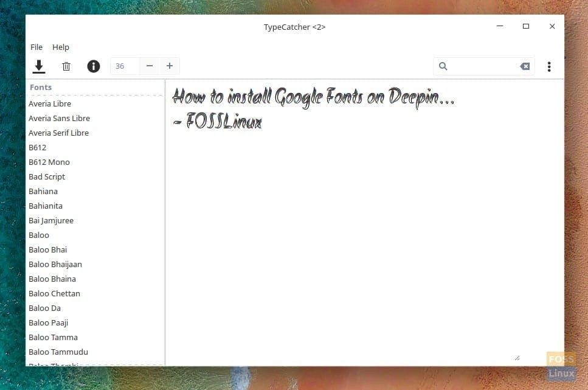Install the selected font using the download icon
588x390 pixels.
(39, 66)
